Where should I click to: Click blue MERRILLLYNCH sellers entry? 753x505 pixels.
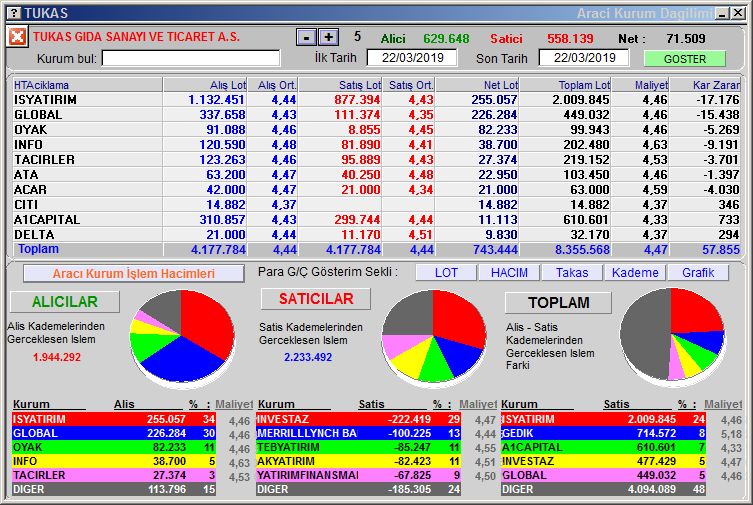[x=359, y=433]
